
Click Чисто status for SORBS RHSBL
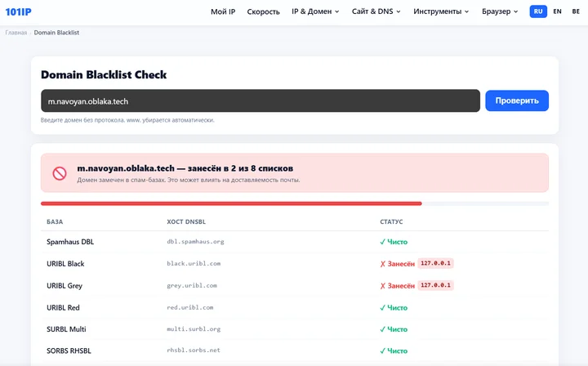(394, 351)
